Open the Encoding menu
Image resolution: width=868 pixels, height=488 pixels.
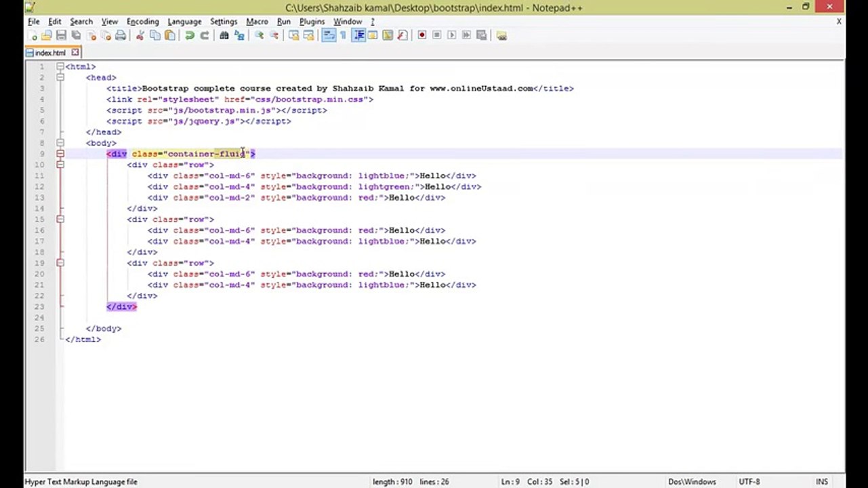pyautogui.click(x=143, y=22)
